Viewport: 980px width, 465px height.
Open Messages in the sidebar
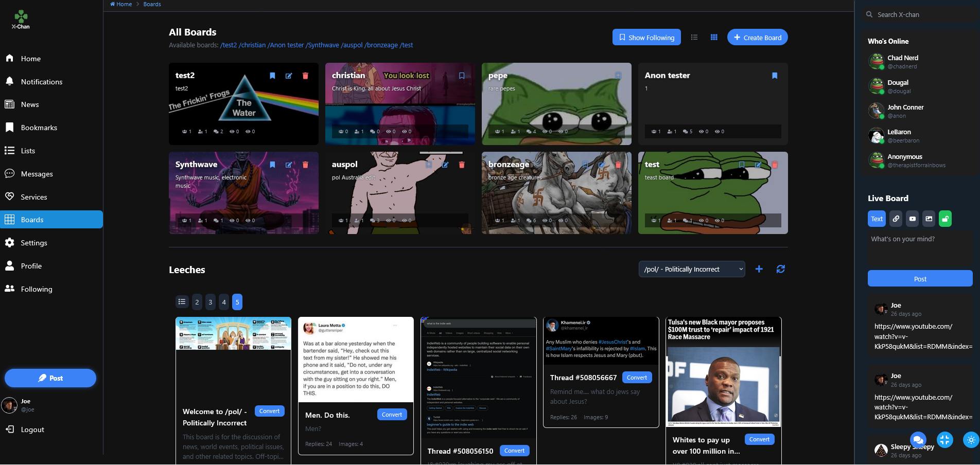pos(51,174)
